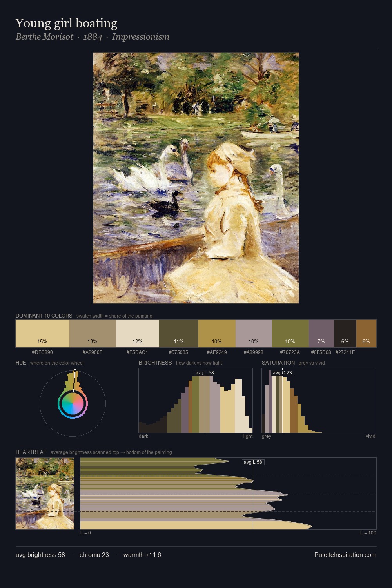The width and height of the screenshot is (392, 588).
Task: Open the main painting image
Action: pyautogui.click(x=196, y=178)
